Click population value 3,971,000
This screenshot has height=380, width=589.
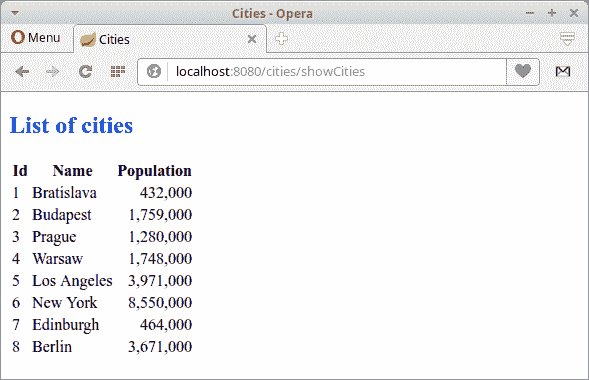pos(160,281)
